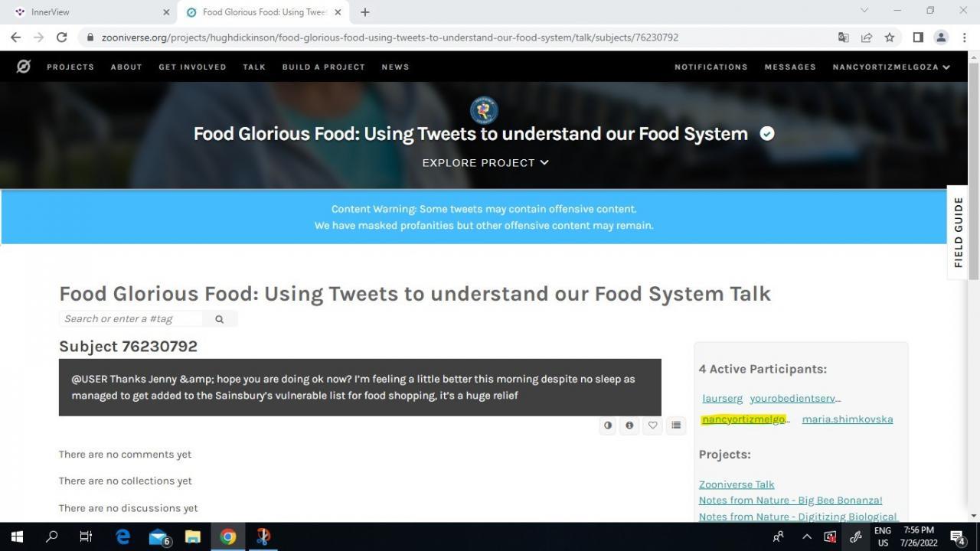Share this page icon in address bar
980x551 pixels.
pyautogui.click(x=867, y=37)
